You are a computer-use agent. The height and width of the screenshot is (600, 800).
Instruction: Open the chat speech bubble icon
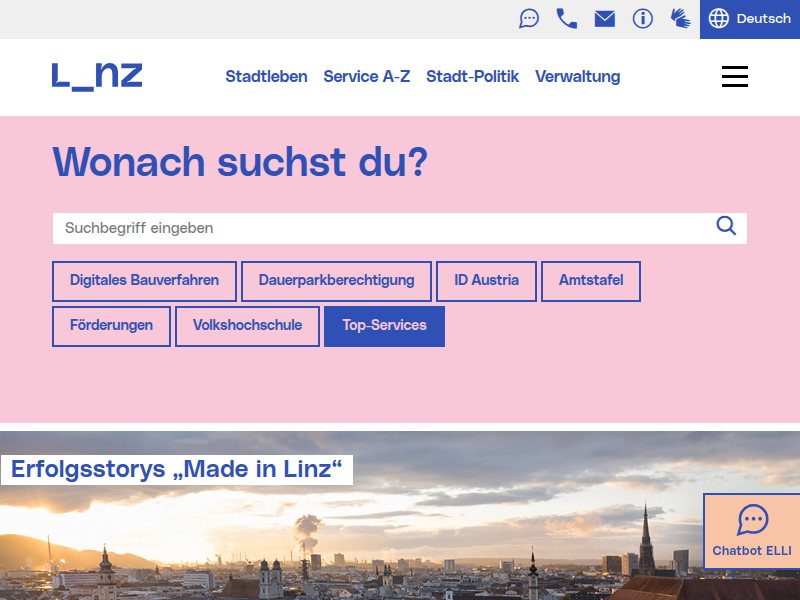point(529,19)
